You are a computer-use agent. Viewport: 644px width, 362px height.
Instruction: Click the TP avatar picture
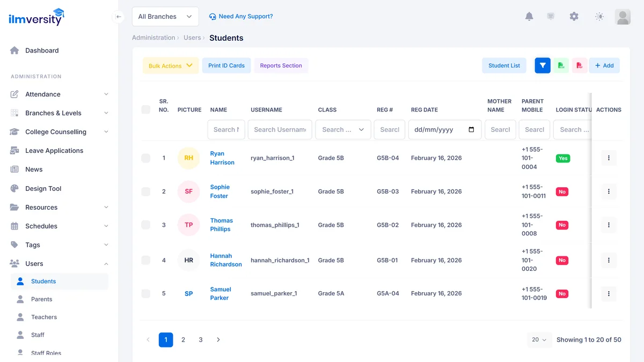tap(189, 225)
